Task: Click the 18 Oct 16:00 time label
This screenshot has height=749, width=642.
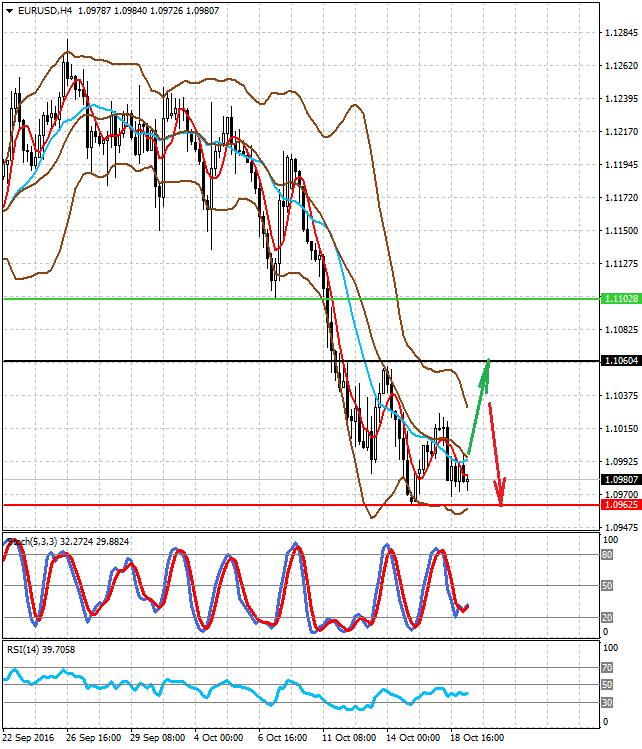Action: click(x=477, y=738)
